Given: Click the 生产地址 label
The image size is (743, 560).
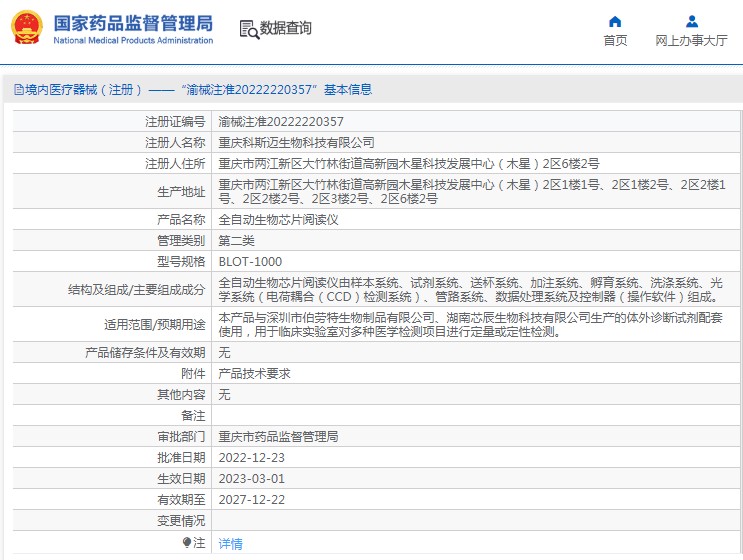Looking at the screenshot, I should 181,192.
